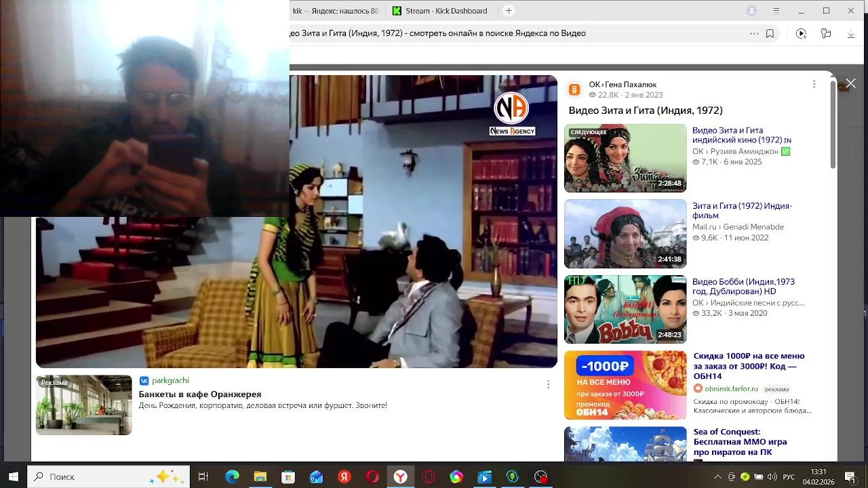Visit the obninsk.farfor.ru ad source
The width and height of the screenshot is (868, 488).
coord(731,389)
